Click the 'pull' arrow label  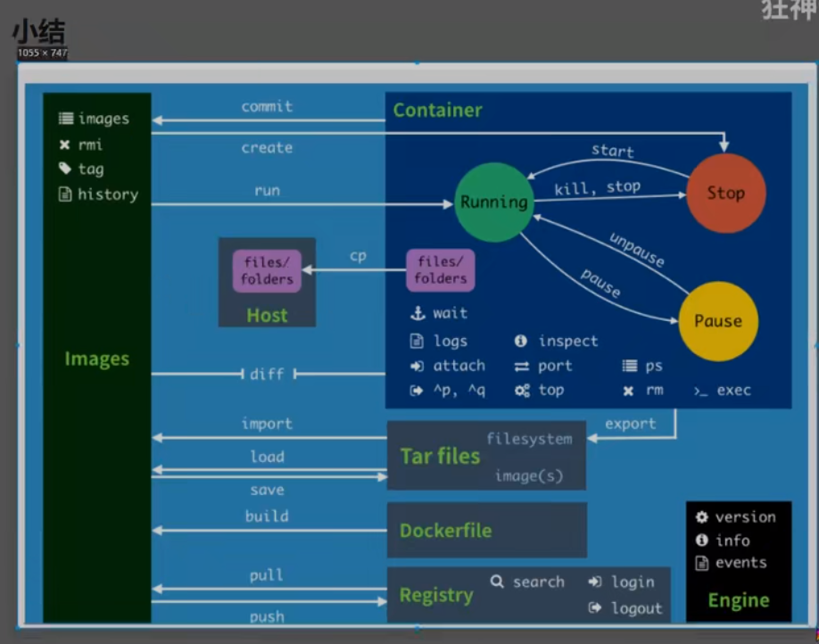(x=267, y=575)
